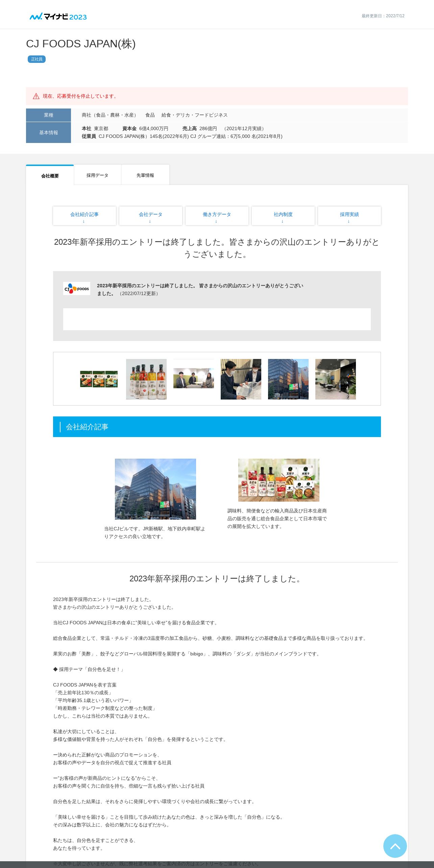The height and width of the screenshot is (868, 434).
Task: Jump to 会社データ section
Action: click(151, 216)
